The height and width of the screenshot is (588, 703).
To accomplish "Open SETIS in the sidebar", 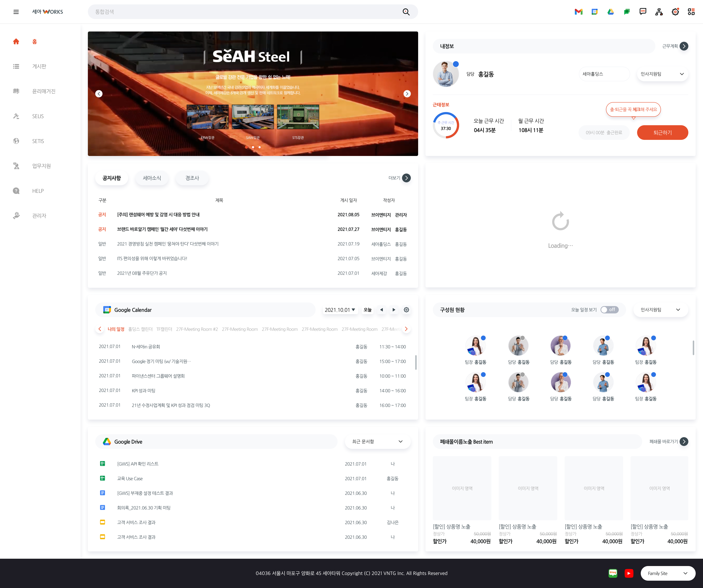I will pyautogui.click(x=38, y=141).
